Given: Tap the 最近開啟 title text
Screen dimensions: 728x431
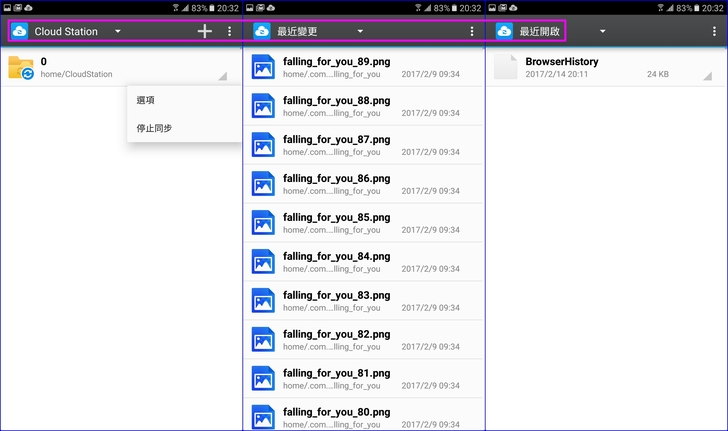Looking at the screenshot, I should tap(540, 31).
